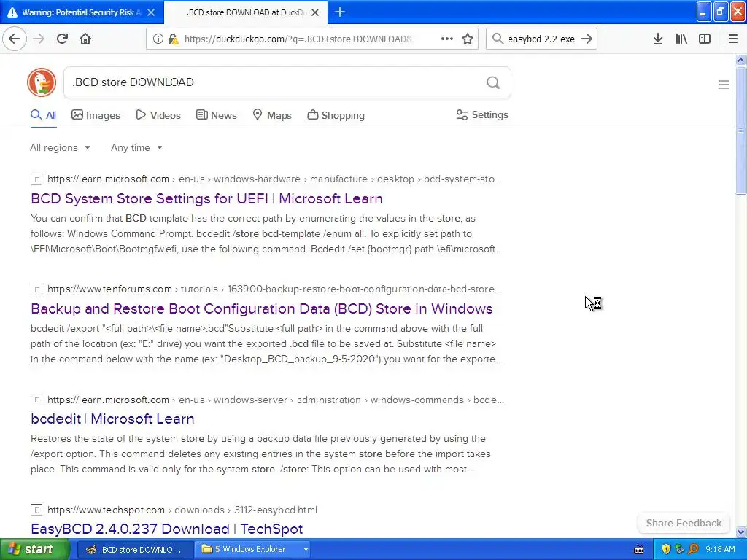This screenshot has height=560, width=747.
Task: Click the search magnifier in browser search box
Action: 498,39
